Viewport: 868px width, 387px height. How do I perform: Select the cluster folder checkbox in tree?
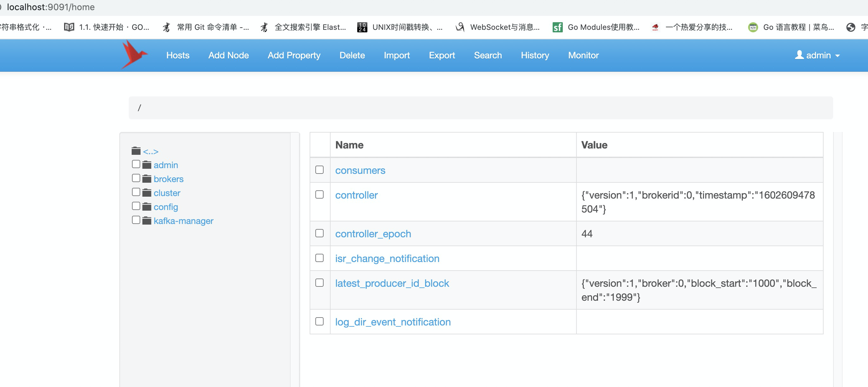136,192
